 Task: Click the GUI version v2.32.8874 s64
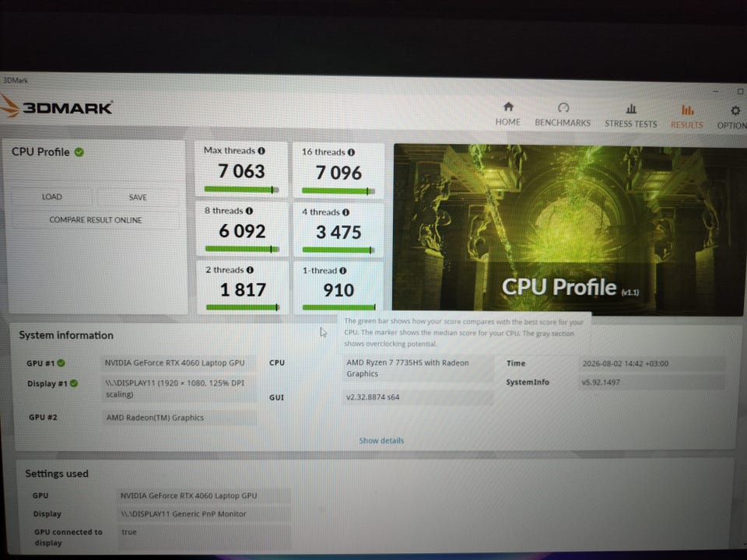[418, 397]
